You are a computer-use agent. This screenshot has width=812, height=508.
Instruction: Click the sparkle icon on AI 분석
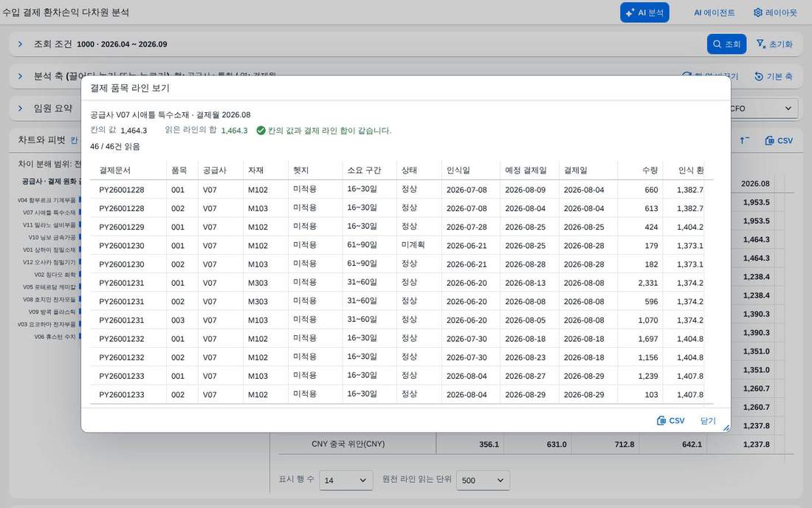click(630, 13)
